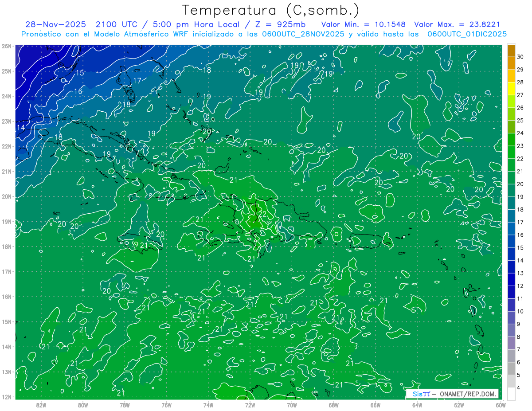Viewport: 532px width, 411px height.
Task: Click the '78W' longitude axis label
Action: click(125, 405)
